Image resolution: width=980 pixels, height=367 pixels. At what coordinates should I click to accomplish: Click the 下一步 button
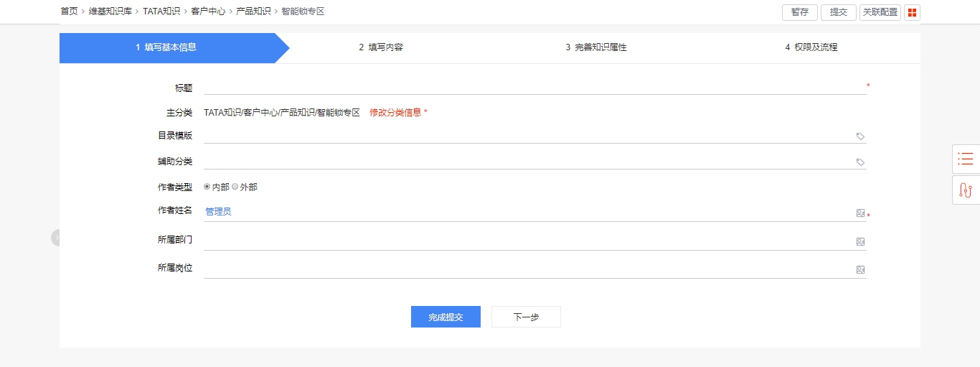click(526, 317)
